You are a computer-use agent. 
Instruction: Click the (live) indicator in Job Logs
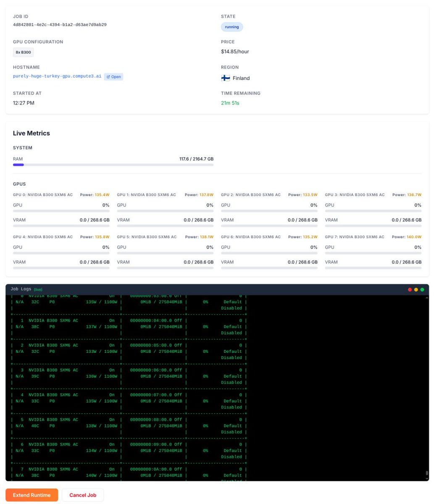pos(38,289)
